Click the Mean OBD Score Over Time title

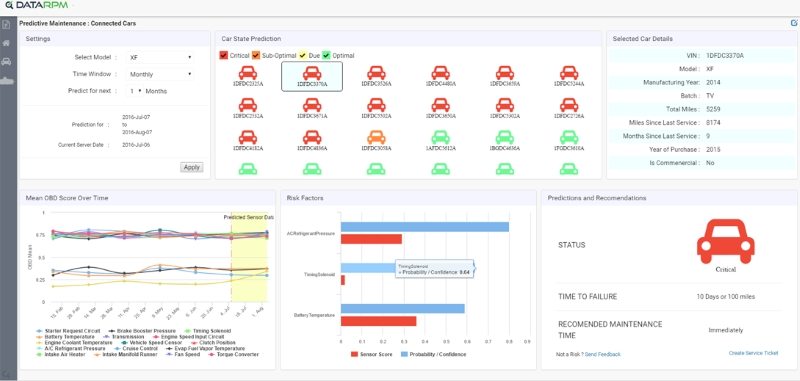coord(67,198)
